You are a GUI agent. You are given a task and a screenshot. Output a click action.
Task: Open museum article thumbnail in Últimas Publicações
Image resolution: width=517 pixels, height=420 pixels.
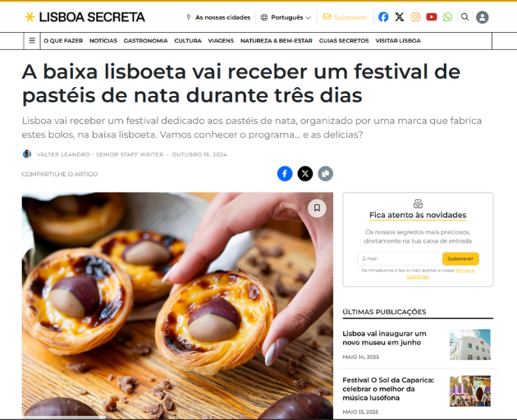470,345
